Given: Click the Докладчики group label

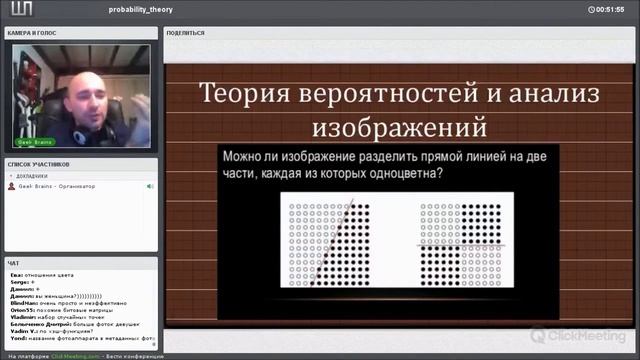Looking at the screenshot, I should coord(32,176).
